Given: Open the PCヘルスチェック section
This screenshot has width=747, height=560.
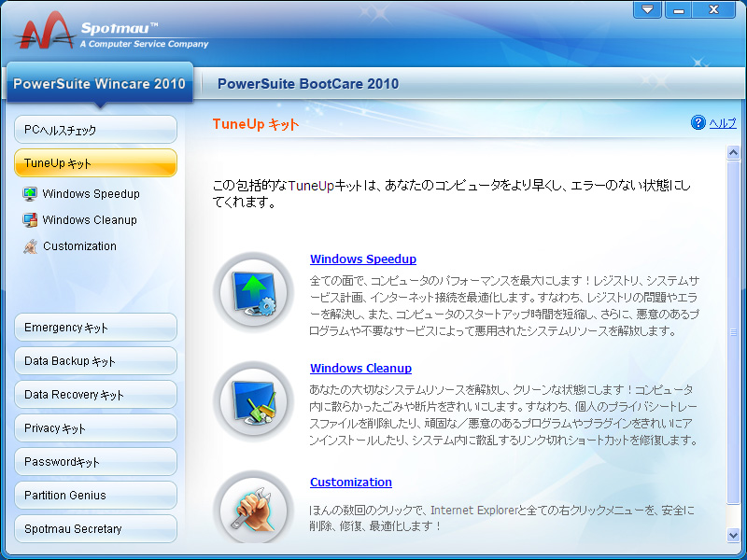Looking at the screenshot, I should pyautogui.click(x=96, y=130).
